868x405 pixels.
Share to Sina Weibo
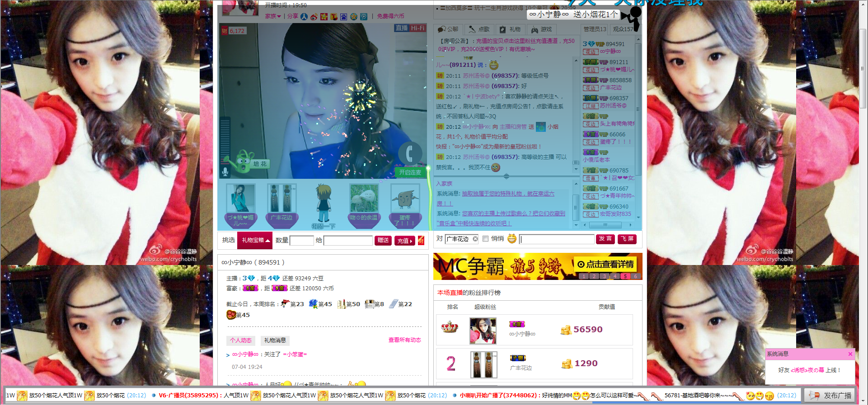[x=314, y=17]
